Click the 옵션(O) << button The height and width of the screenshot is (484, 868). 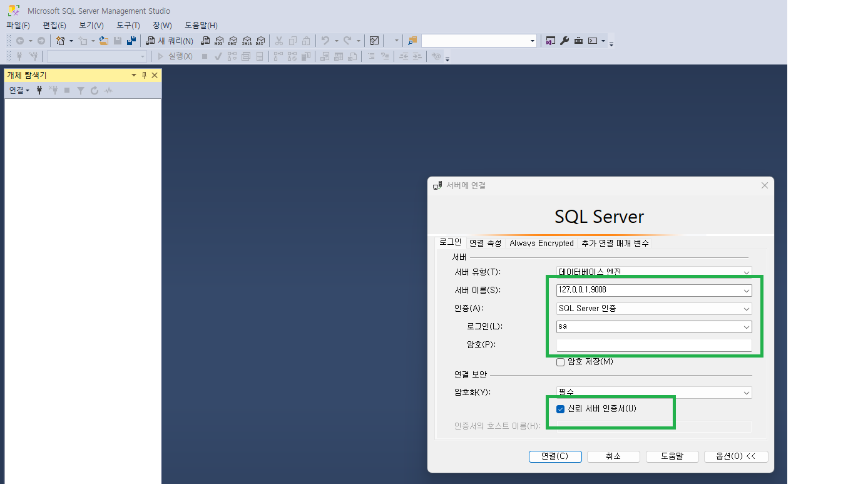pos(736,456)
